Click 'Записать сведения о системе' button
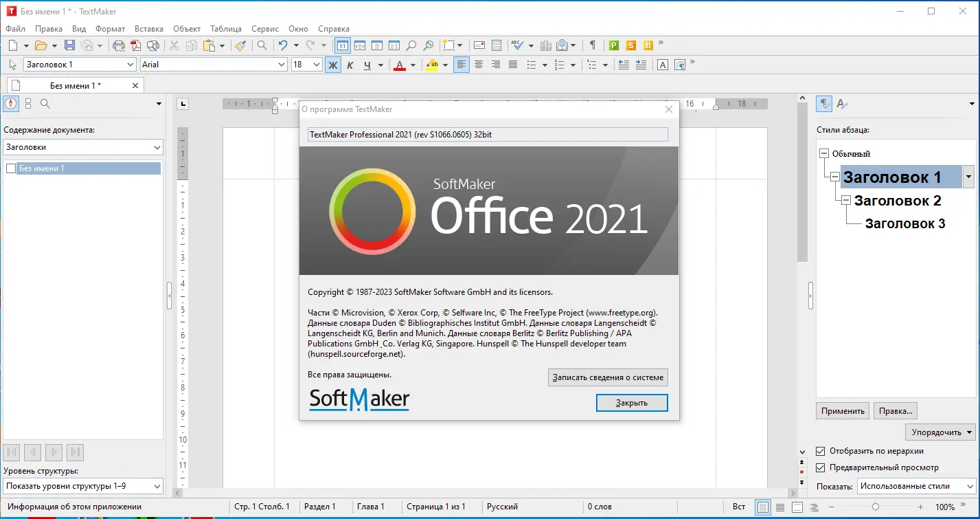Screen dimensions: 980x519 (608, 377)
